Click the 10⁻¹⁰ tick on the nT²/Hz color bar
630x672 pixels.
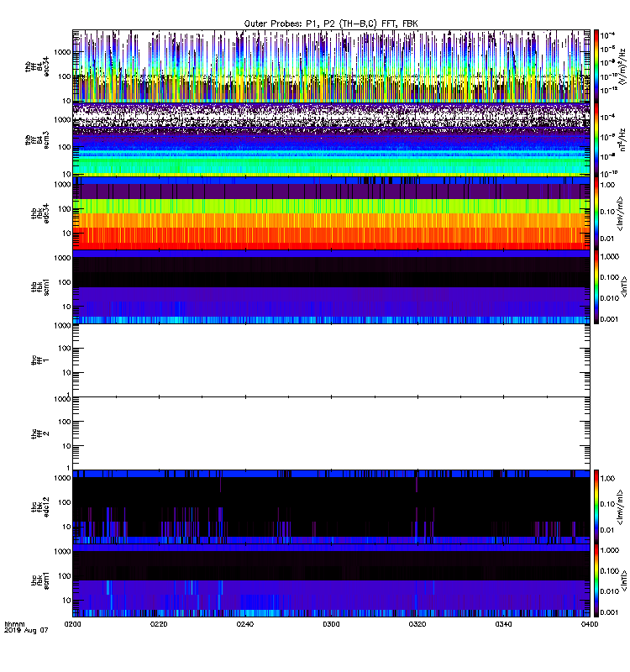click(x=608, y=173)
